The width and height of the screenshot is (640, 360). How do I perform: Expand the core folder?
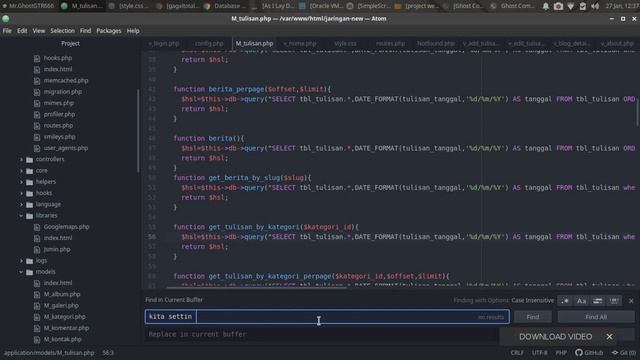click(42, 171)
